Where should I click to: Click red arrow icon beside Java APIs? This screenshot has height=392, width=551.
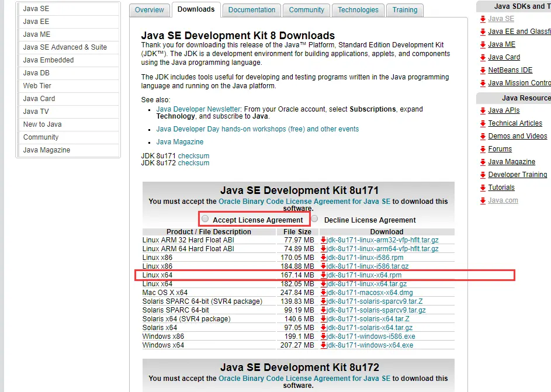click(483, 111)
